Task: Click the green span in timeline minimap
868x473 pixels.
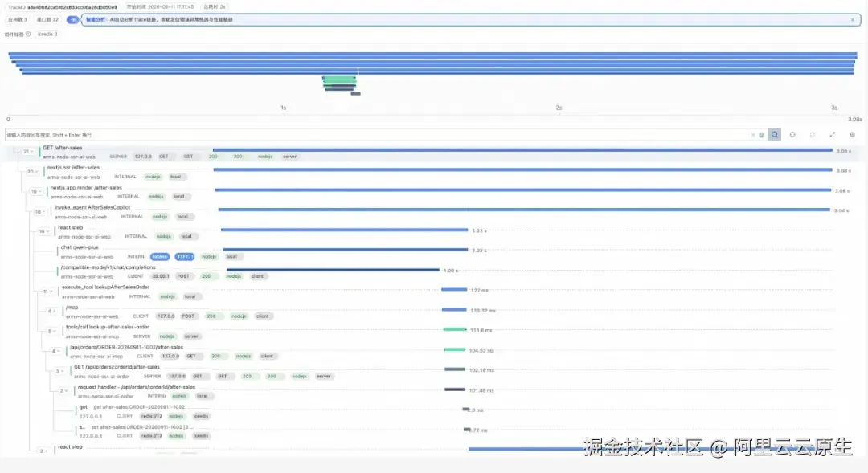Action: [x=339, y=79]
